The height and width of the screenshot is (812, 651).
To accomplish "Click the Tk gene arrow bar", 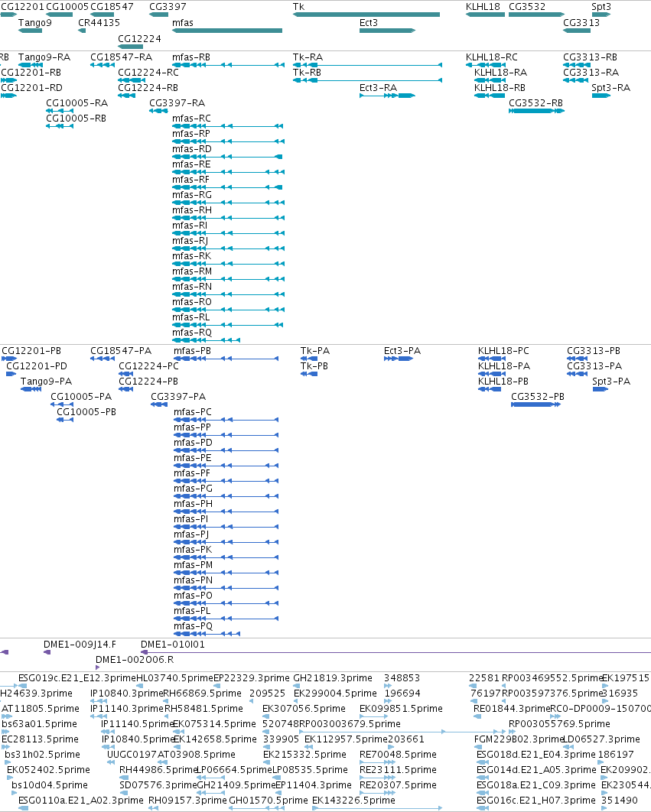I will [x=366, y=15].
